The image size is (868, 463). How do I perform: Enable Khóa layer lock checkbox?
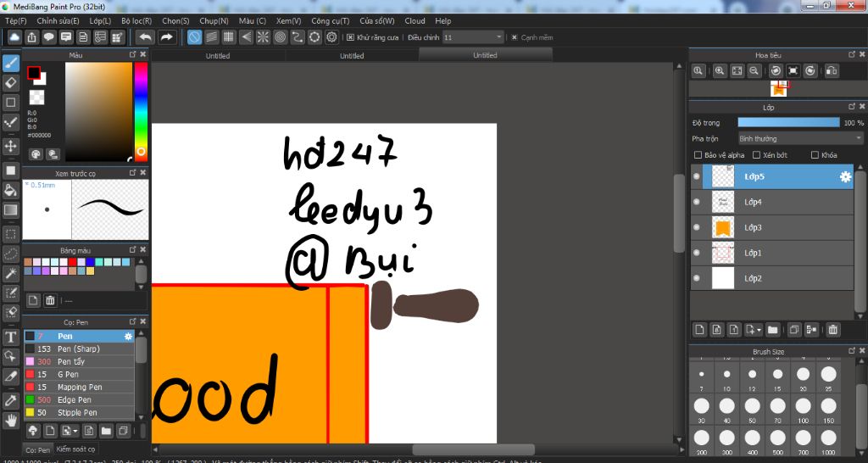pos(815,155)
